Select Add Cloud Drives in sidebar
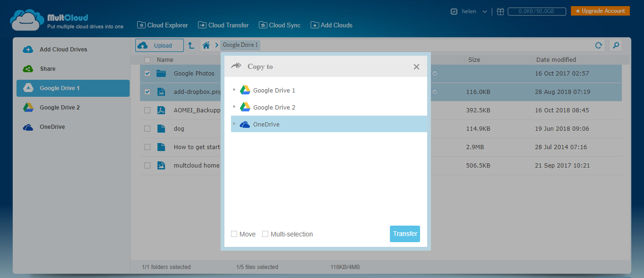The height and width of the screenshot is (278, 644). 73,50
